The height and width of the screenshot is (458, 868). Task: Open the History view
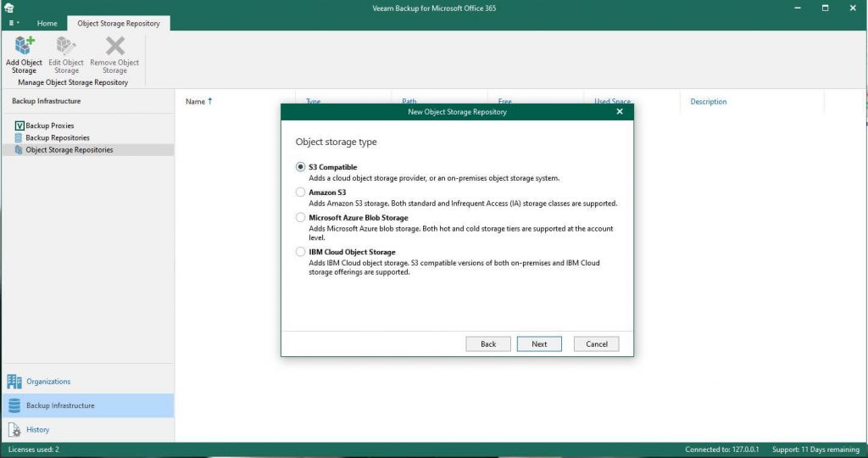pos(88,430)
